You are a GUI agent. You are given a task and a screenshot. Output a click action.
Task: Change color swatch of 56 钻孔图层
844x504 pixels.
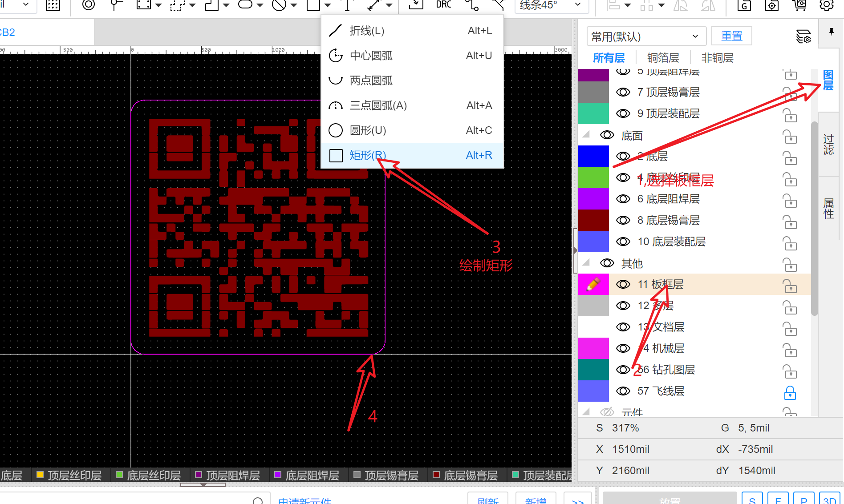[593, 369]
